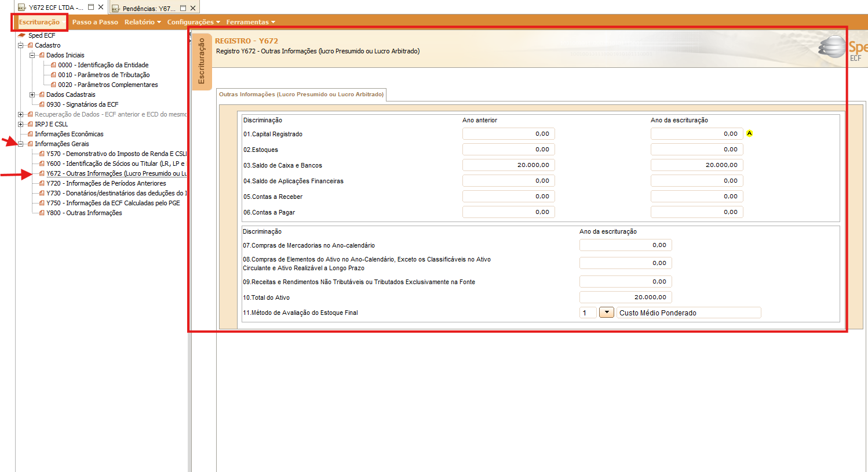
Task: Open the Ferramentas menu
Action: pyautogui.click(x=250, y=22)
